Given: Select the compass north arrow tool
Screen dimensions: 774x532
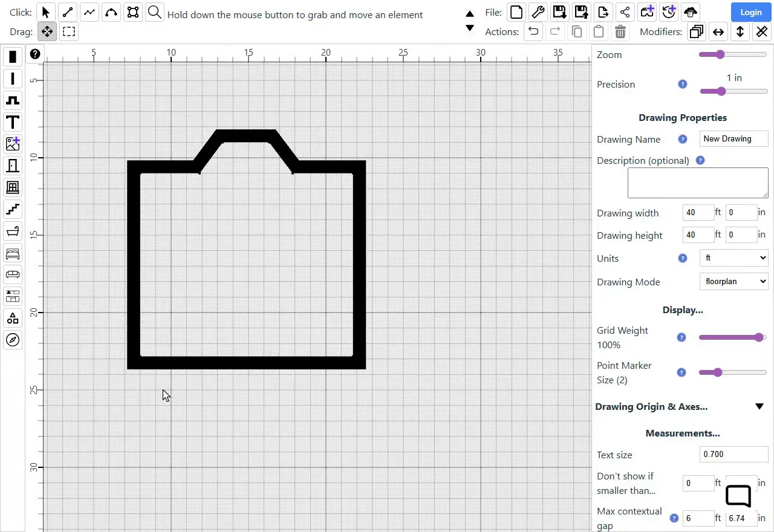Looking at the screenshot, I should [x=13, y=340].
